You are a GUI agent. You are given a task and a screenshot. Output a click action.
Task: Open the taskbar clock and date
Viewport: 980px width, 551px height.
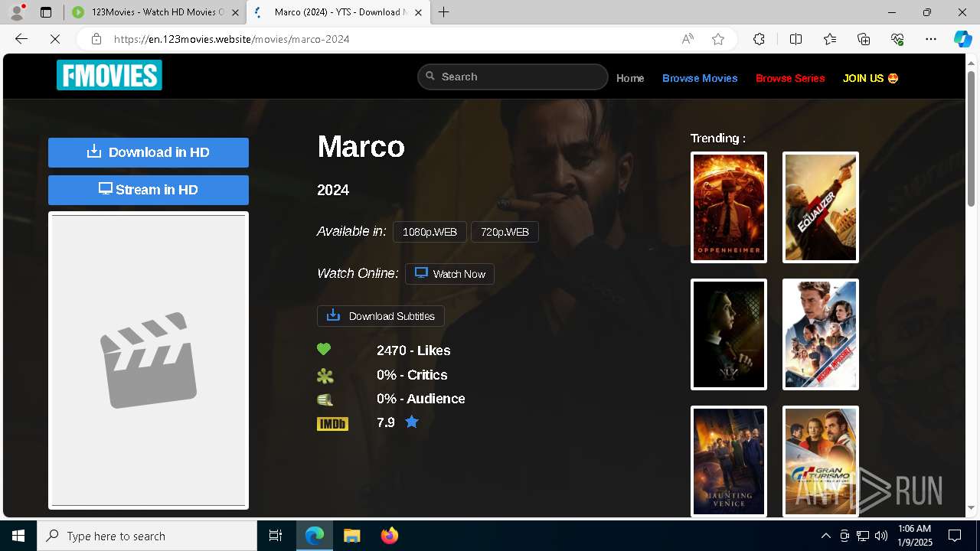[x=914, y=536]
